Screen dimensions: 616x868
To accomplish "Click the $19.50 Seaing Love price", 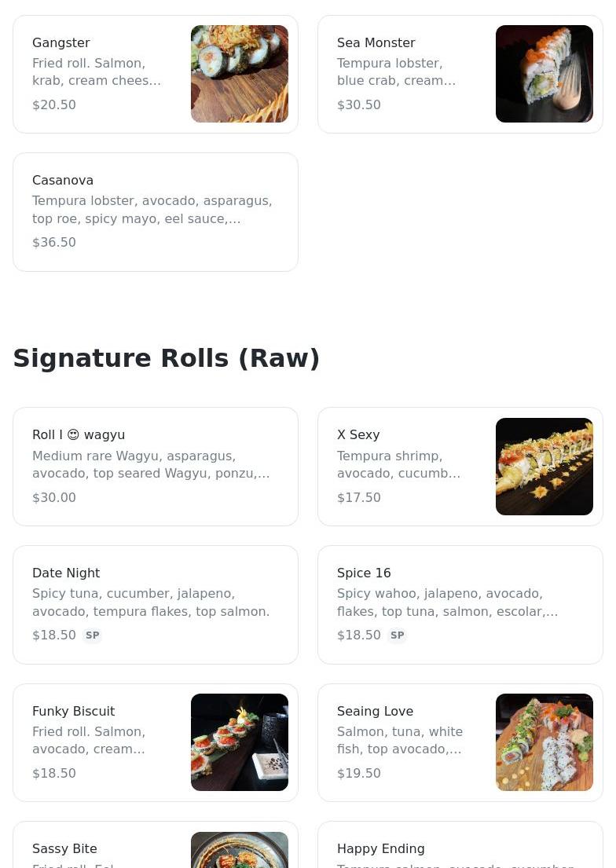I will (x=359, y=774).
